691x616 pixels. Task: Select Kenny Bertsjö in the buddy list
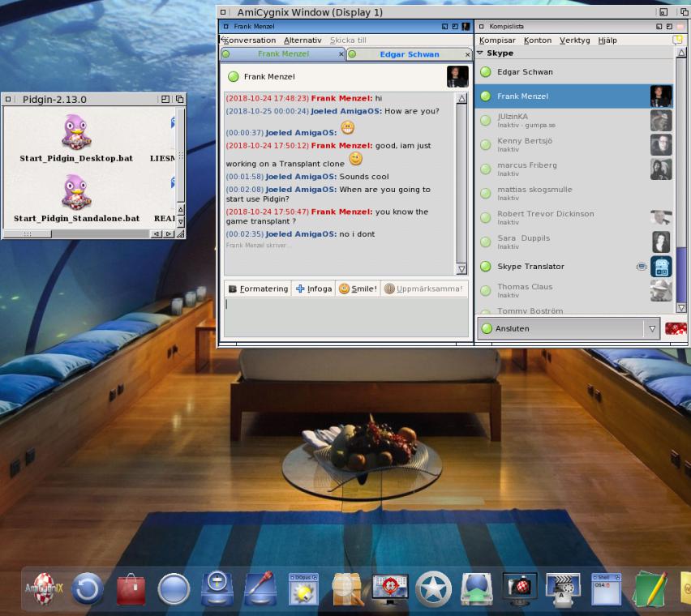(575, 144)
